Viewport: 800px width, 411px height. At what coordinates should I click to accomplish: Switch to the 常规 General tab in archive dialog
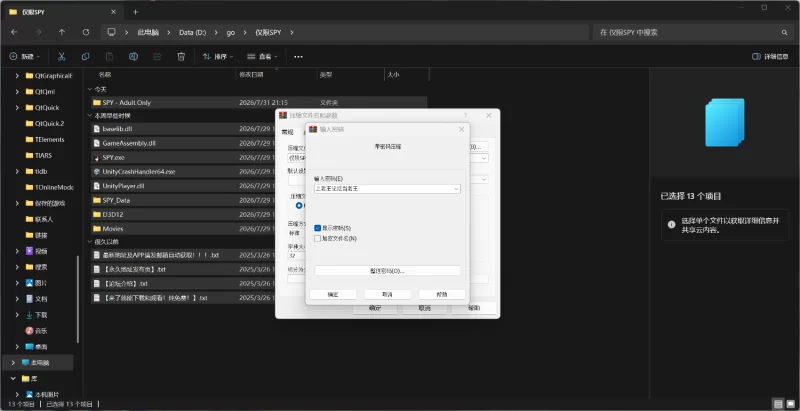(x=287, y=132)
